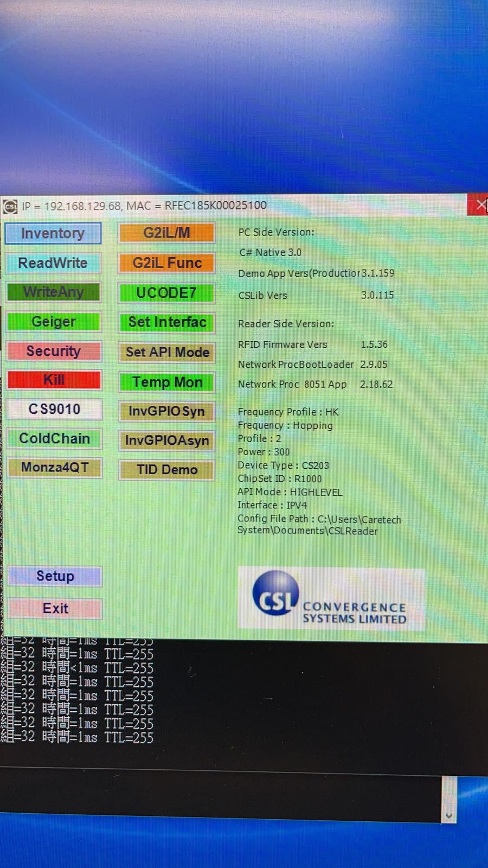Open the TID Demo button
This screenshot has width=488, height=868.
[166, 470]
